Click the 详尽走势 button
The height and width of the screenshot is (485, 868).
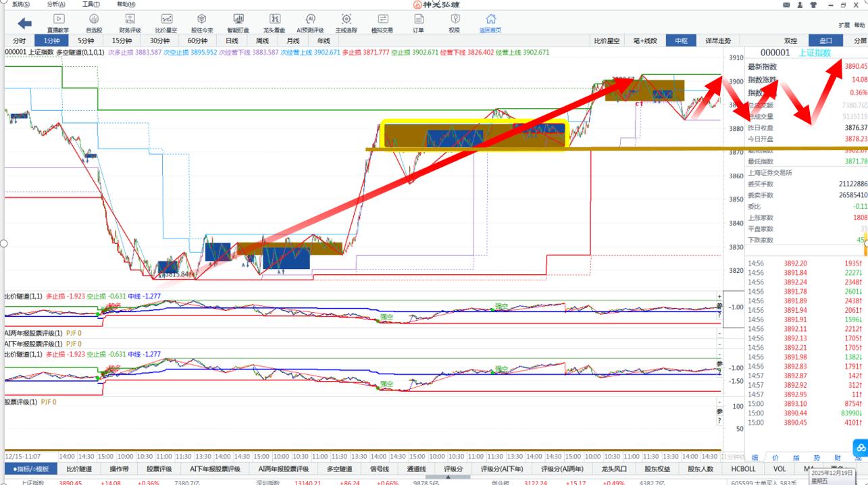pos(717,41)
